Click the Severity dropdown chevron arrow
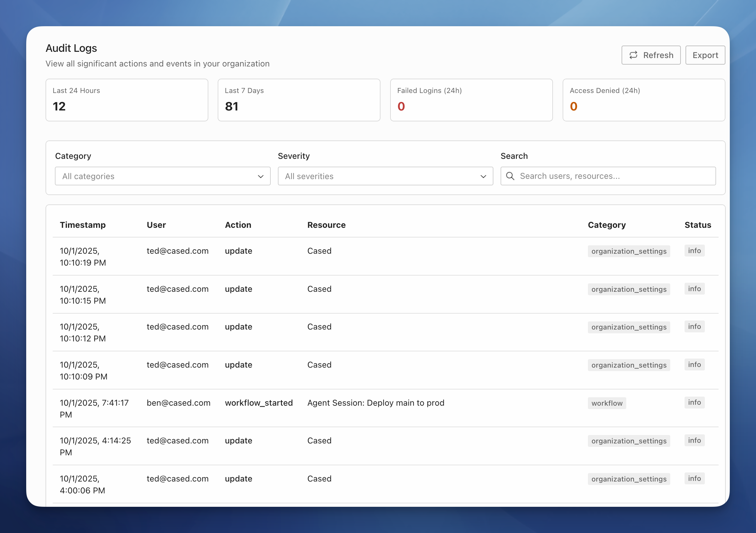The width and height of the screenshot is (756, 533). (x=483, y=176)
